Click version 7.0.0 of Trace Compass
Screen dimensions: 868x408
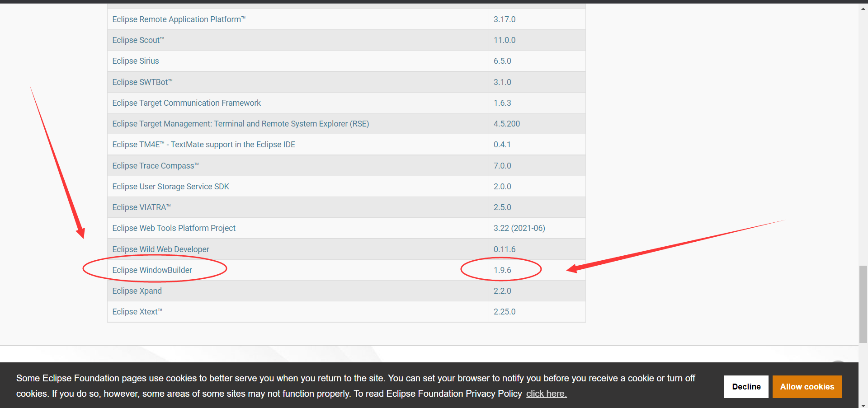[502, 166]
